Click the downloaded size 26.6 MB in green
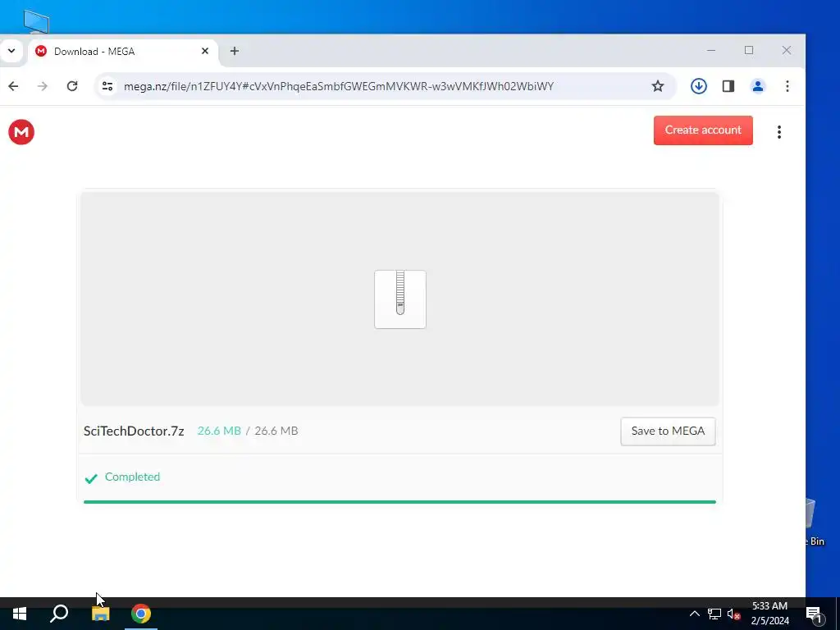 point(219,431)
